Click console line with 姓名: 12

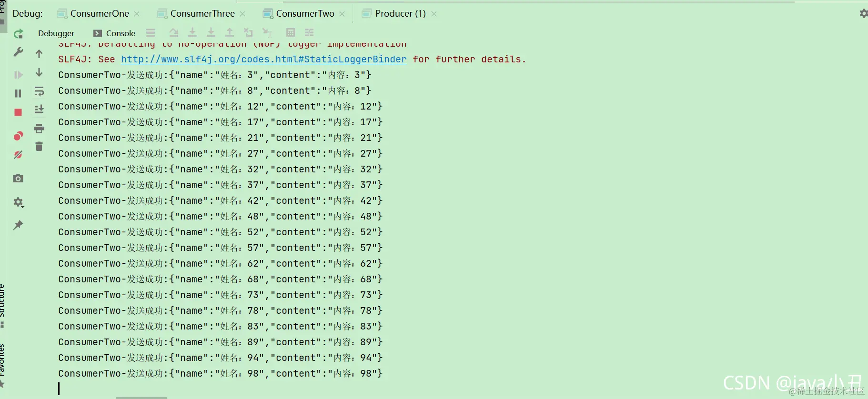(x=221, y=106)
